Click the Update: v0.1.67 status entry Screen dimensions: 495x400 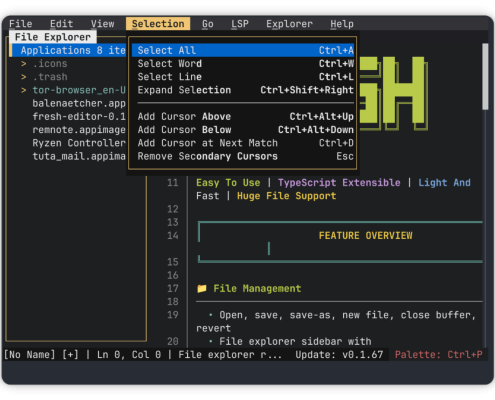[339, 355]
